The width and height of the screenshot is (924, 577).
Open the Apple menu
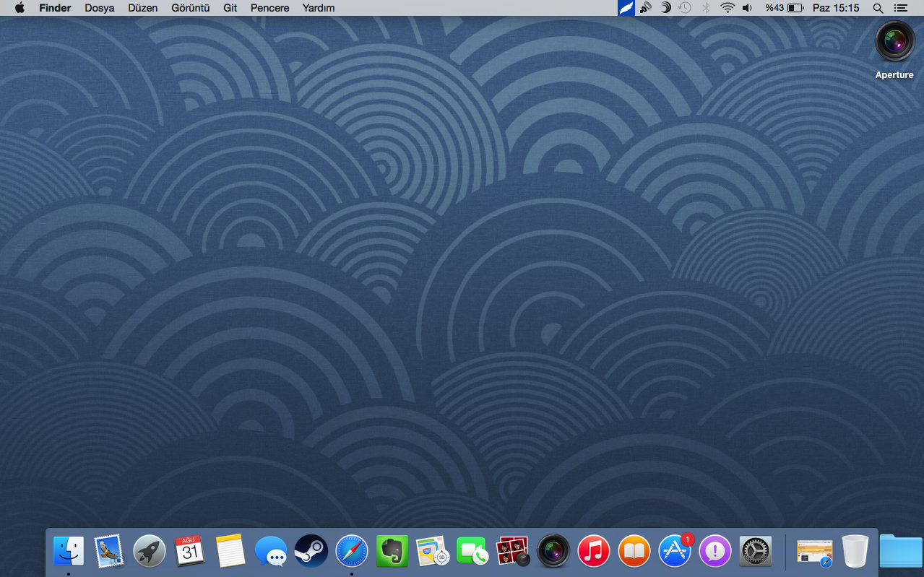tap(20, 8)
